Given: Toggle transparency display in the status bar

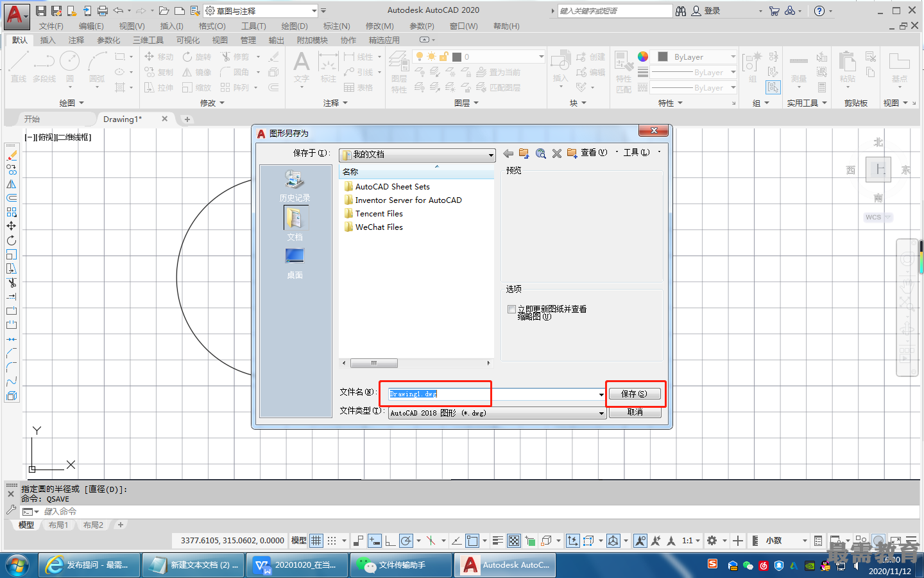Looking at the screenshot, I should (x=514, y=541).
